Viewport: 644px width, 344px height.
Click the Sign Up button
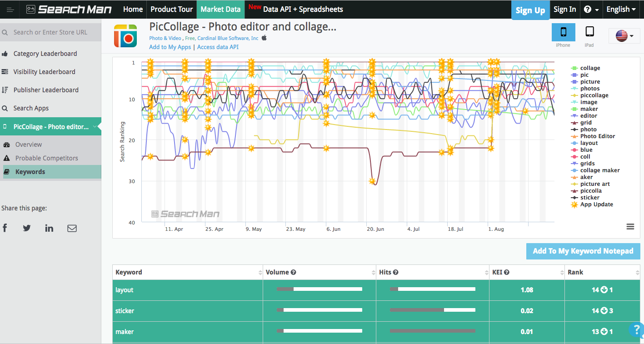(530, 10)
